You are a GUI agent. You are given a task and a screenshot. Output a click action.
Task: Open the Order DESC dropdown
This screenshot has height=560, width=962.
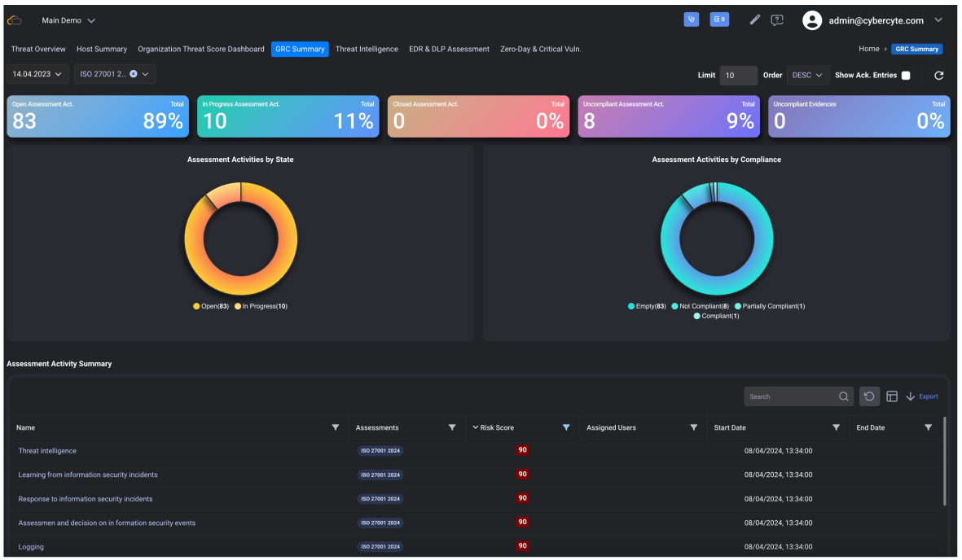pyautogui.click(x=807, y=75)
